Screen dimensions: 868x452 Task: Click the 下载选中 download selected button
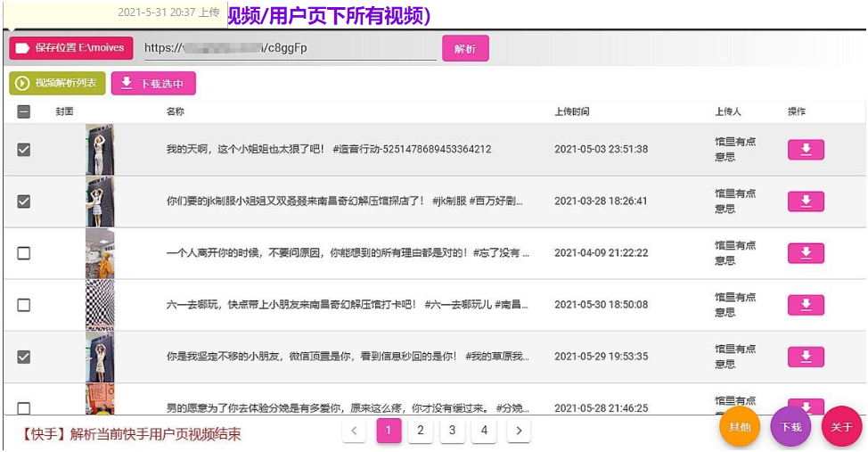tap(153, 84)
